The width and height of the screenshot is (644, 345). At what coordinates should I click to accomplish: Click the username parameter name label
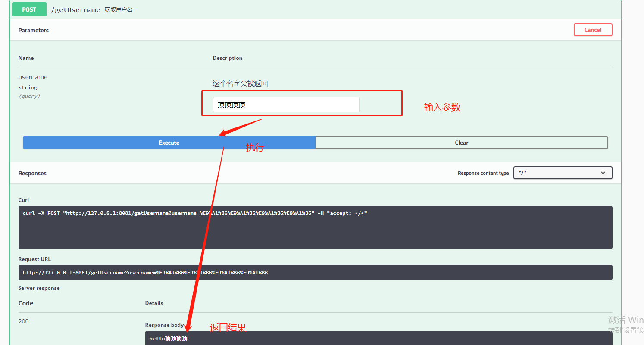click(33, 77)
